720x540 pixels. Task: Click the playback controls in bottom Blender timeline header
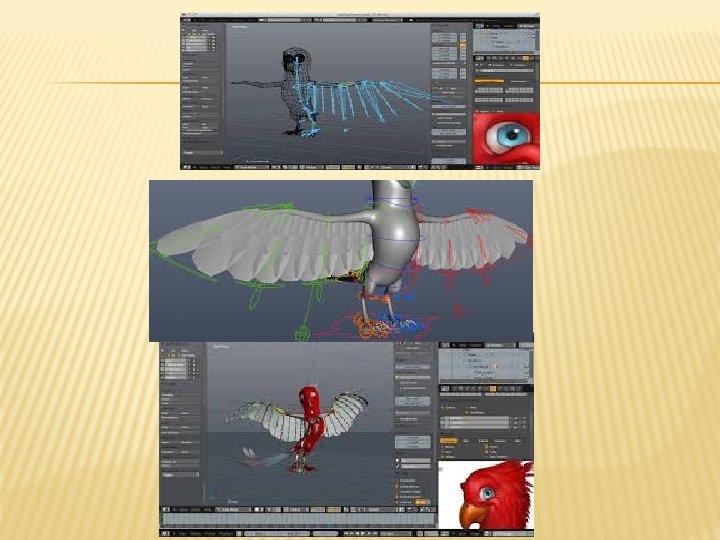coord(360,534)
